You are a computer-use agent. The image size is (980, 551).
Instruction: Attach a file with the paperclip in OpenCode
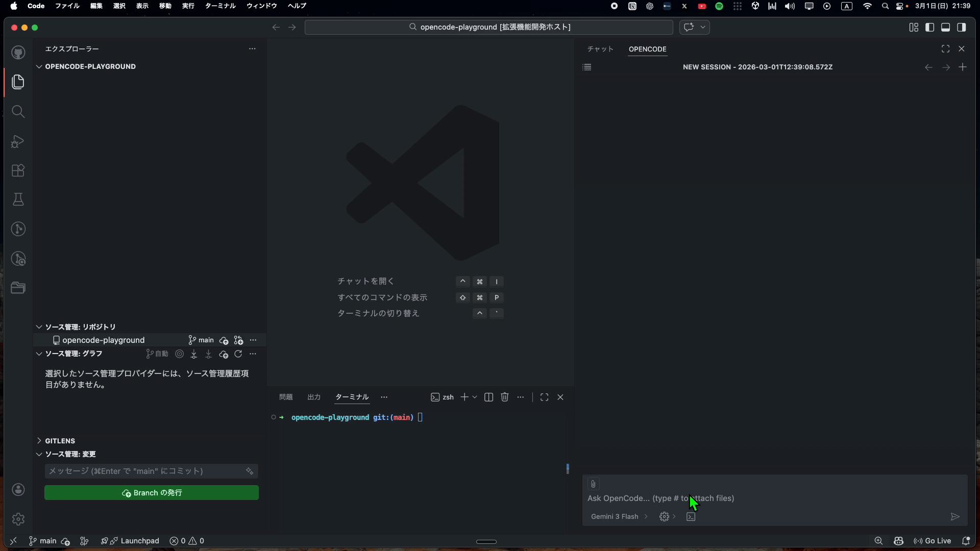593,484
